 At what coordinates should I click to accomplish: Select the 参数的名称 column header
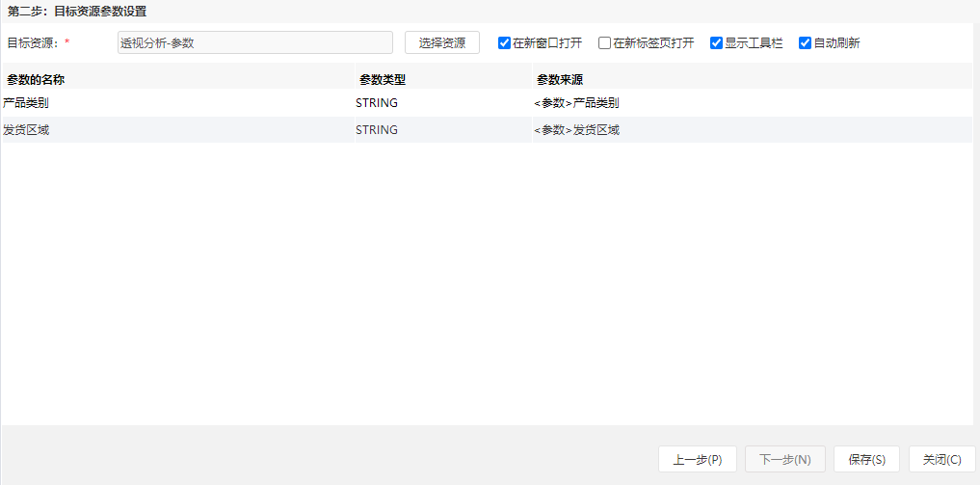coord(178,76)
